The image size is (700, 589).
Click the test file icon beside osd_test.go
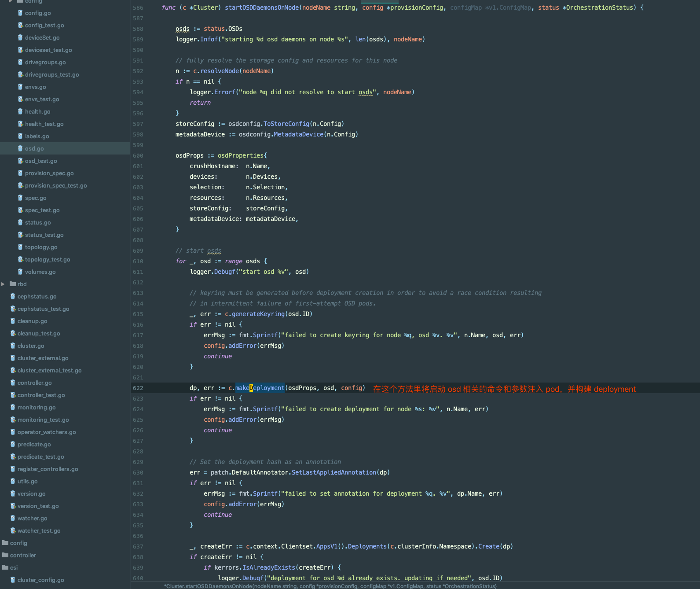[20, 161]
